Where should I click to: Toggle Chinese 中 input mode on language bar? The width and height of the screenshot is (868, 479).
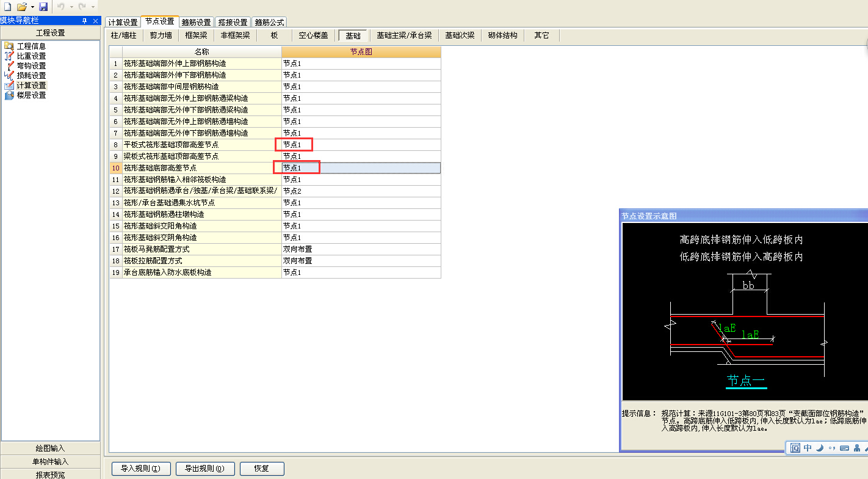click(808, 448)
